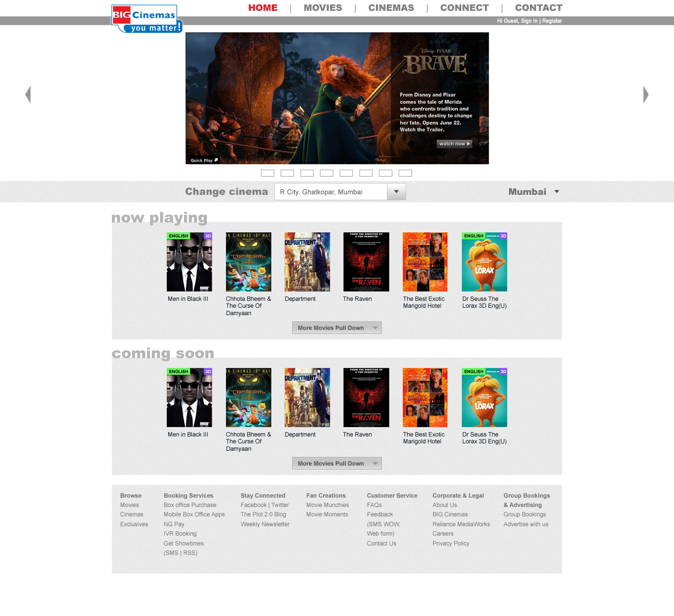Image resolution: width=674 pixels, height=616 pixels.
Task: Open Department poster in now playing
Action: tap(307, 262)
